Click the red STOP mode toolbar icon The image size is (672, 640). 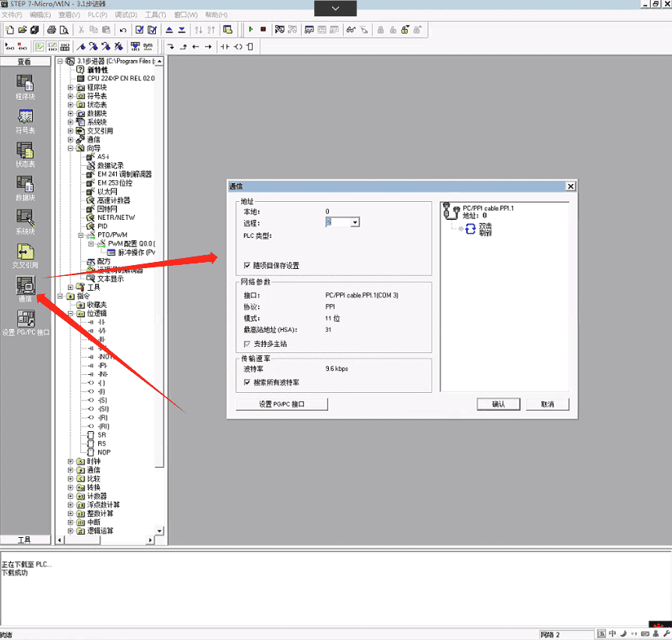(x=263, y=29)
